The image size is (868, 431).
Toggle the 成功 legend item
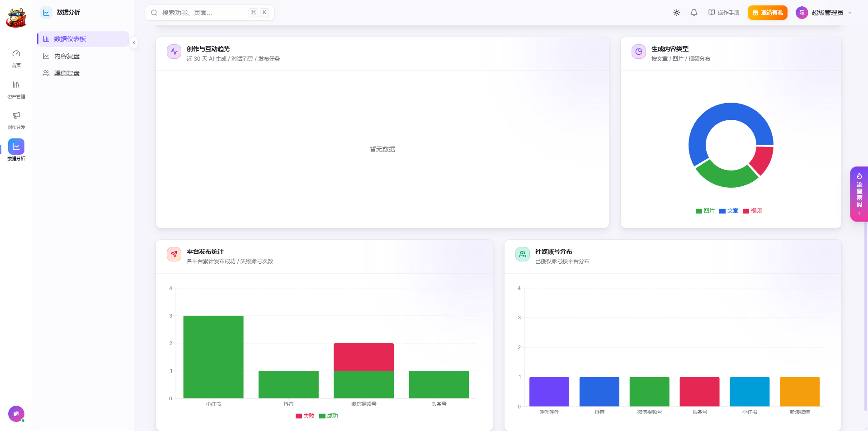click(328, 416)
